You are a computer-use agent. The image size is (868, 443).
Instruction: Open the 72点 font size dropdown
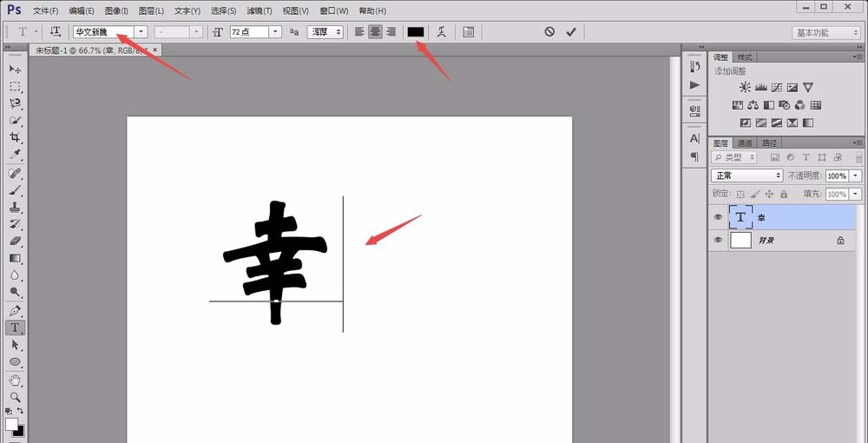pos(275,32)
